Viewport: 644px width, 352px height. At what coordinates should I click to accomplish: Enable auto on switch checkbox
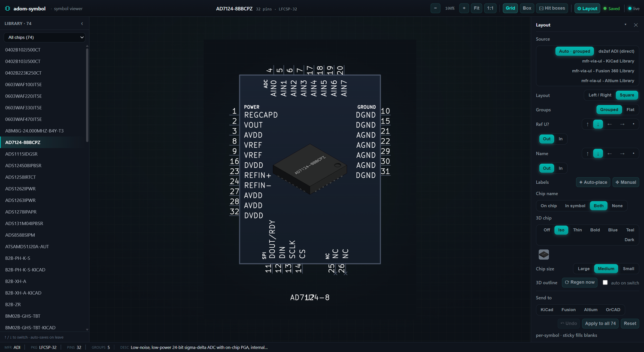[x=605, y=282]
